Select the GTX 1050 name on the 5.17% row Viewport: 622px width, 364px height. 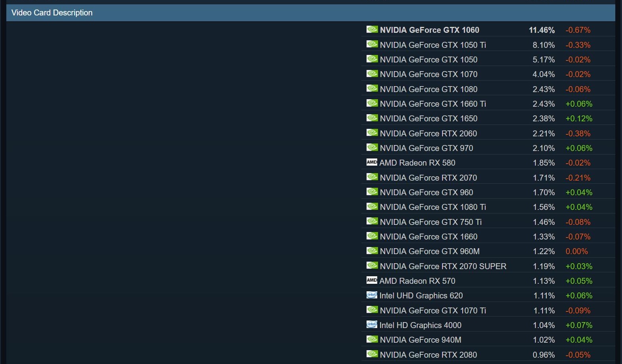429,60
